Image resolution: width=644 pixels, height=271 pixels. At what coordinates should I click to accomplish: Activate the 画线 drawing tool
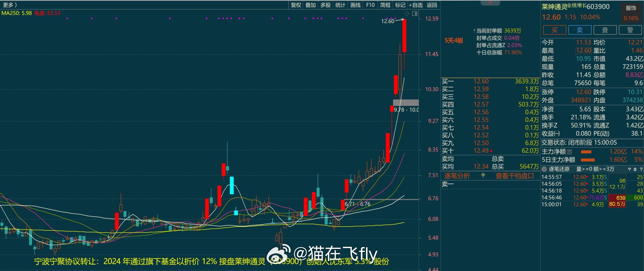pos(355,5)
